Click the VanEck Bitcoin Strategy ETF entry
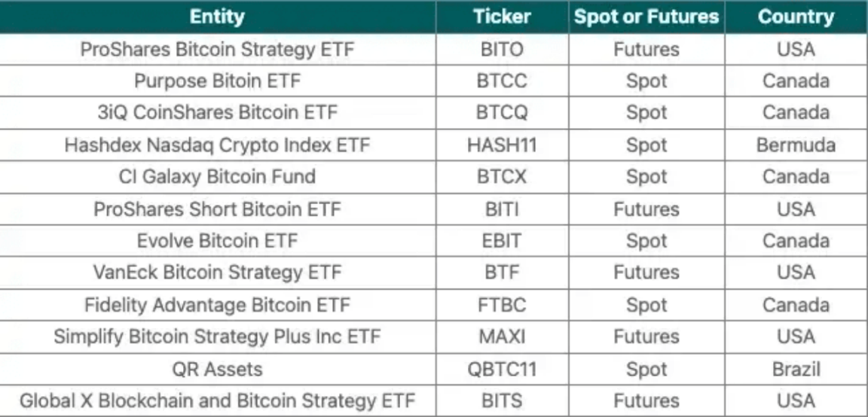Viewport: 868px width, 417px height. point(218,272)
